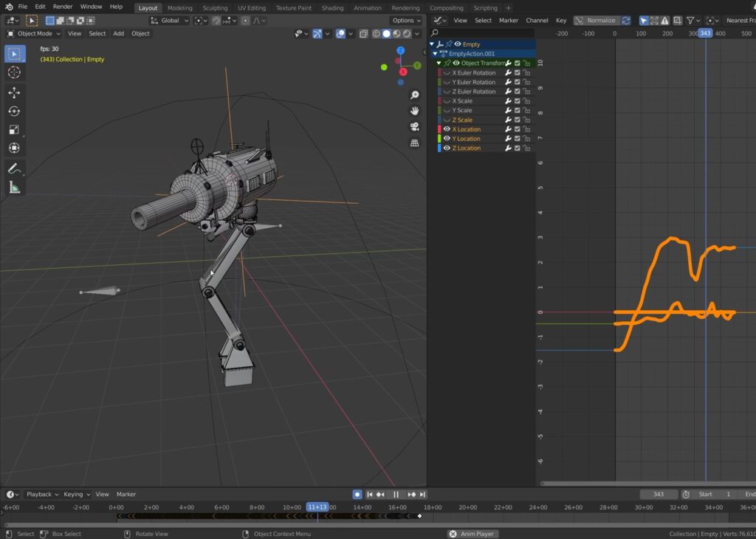The width and height of the screenshot is (756, 539).
Task: Click the lock icon for X Euler Rotation
Action: [x=526, y=73]
